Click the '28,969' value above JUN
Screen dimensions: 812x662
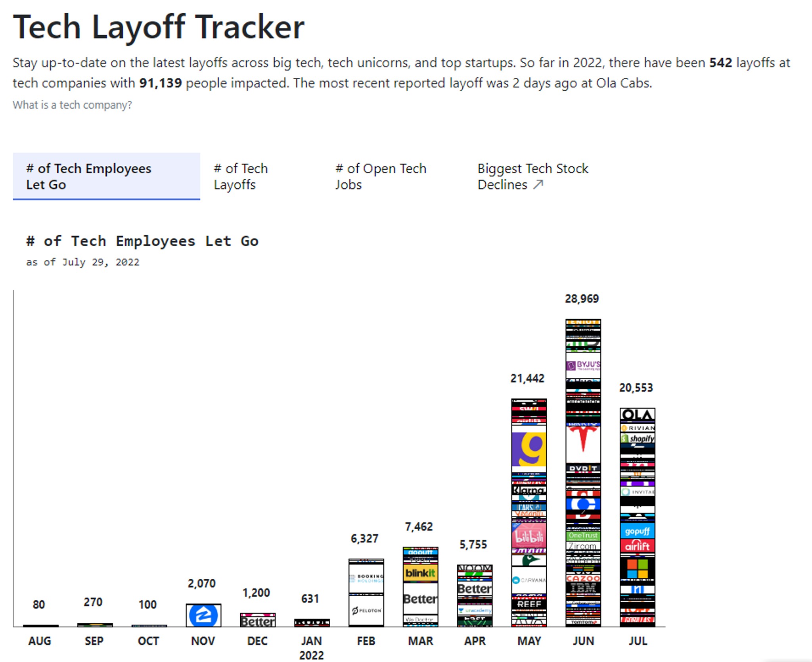click(582, 299)
